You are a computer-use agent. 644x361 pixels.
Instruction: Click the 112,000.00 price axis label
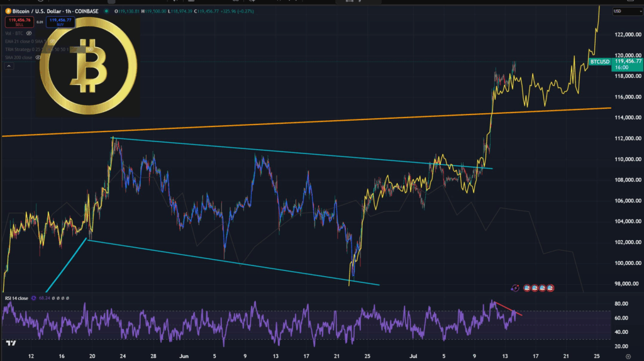click(628, 138)
